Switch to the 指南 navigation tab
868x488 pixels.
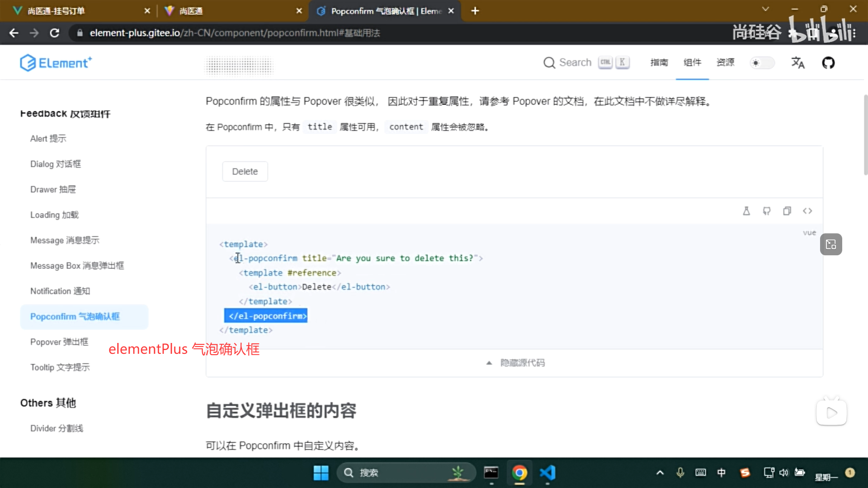pos(659,62)
